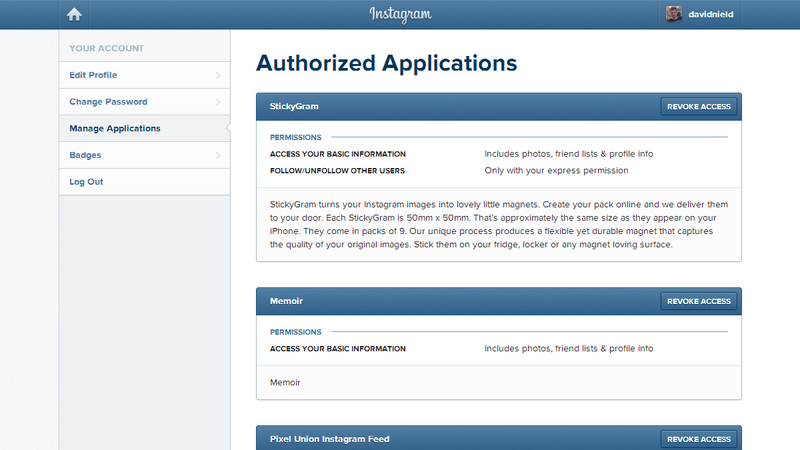Click the Authorized Applications heading

386,63
